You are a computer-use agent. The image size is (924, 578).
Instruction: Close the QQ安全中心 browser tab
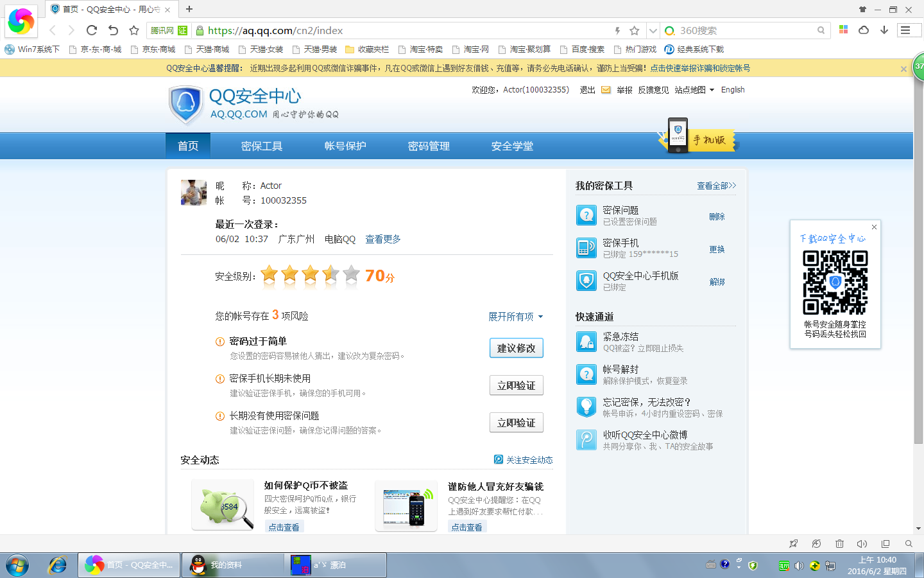coord(167,10)
